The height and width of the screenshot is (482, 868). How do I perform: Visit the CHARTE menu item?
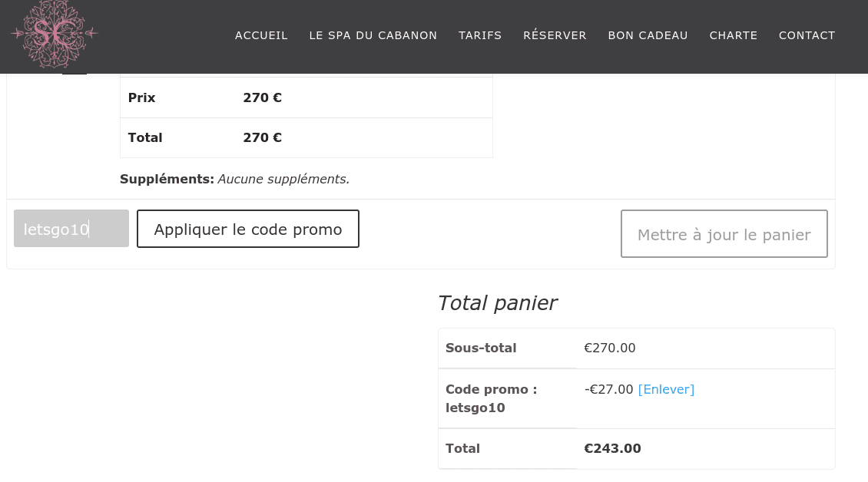(734, 35)
